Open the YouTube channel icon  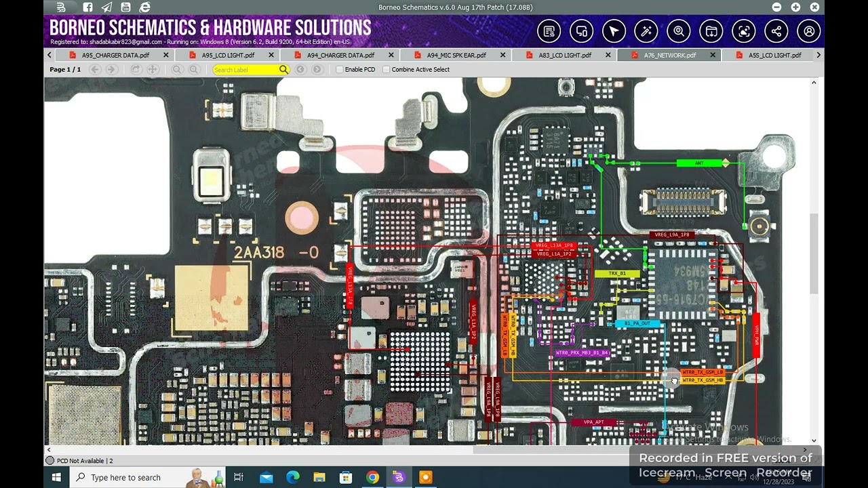(125, 7)
